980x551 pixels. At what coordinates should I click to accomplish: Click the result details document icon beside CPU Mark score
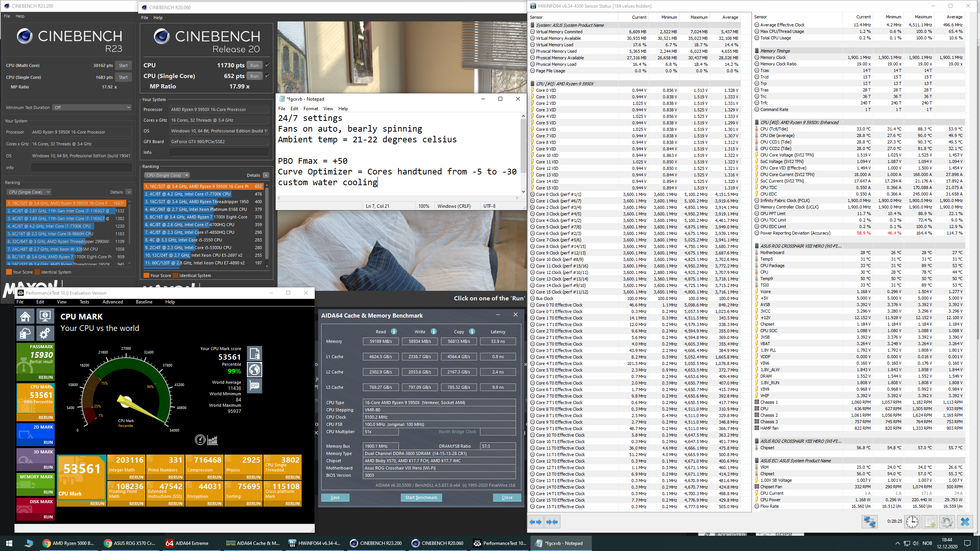point(255,354)
